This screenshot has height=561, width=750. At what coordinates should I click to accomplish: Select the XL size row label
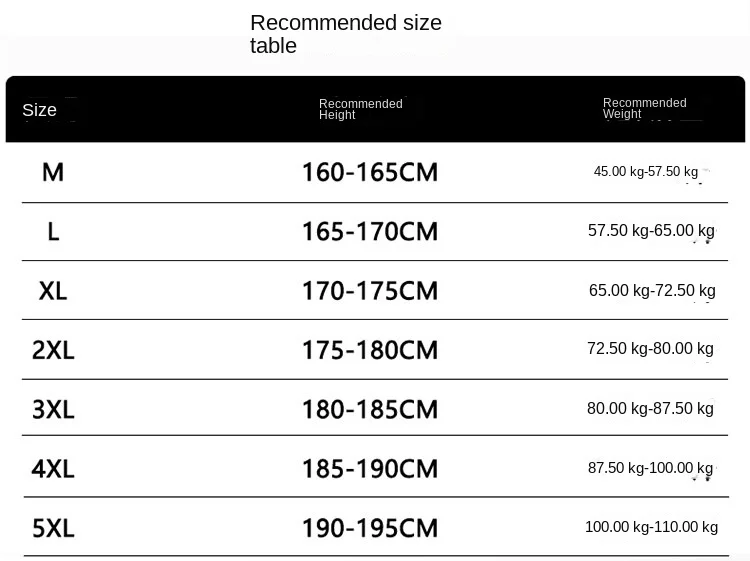pos(53,291)
